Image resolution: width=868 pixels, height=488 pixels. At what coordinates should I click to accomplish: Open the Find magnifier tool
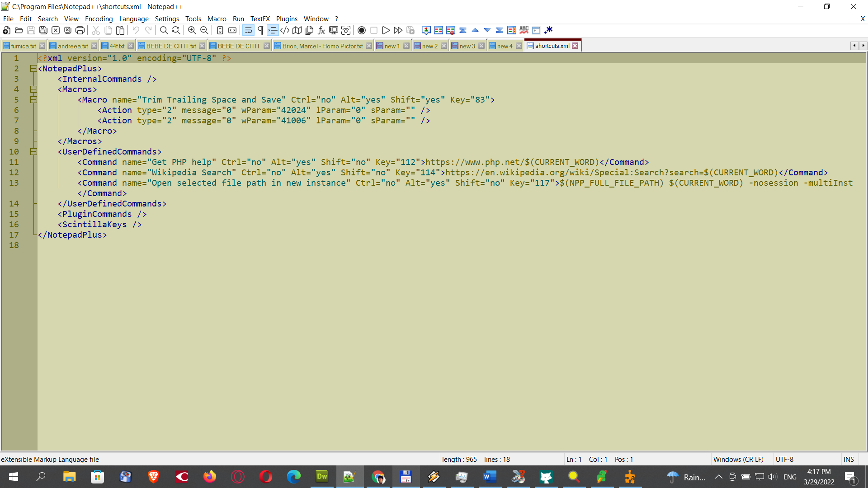point(164,30)
